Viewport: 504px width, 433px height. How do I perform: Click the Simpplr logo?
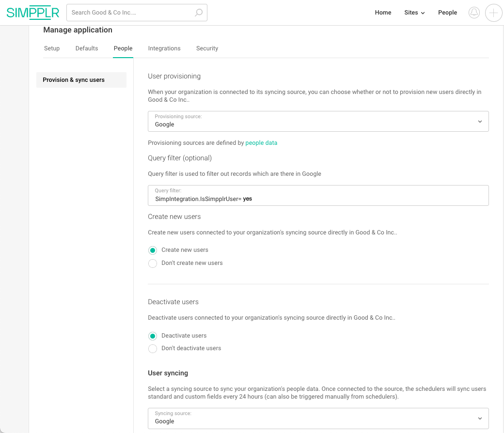tap(32, 13)
